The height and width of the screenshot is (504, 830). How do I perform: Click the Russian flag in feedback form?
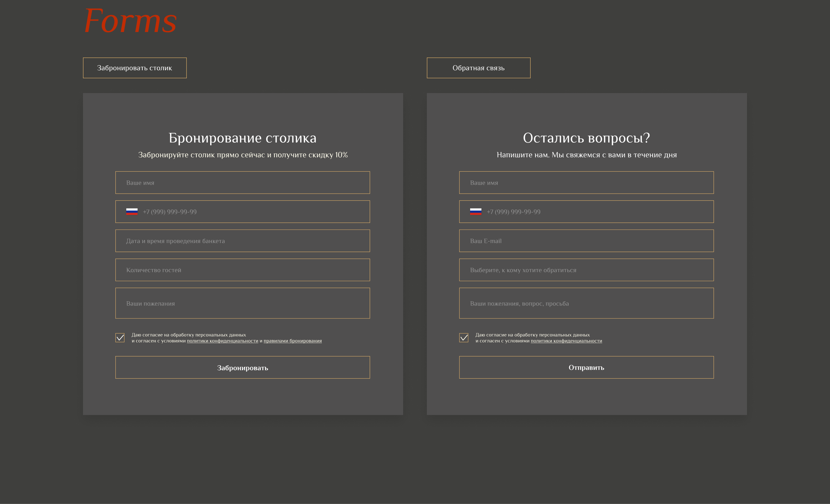click(476, 212)
